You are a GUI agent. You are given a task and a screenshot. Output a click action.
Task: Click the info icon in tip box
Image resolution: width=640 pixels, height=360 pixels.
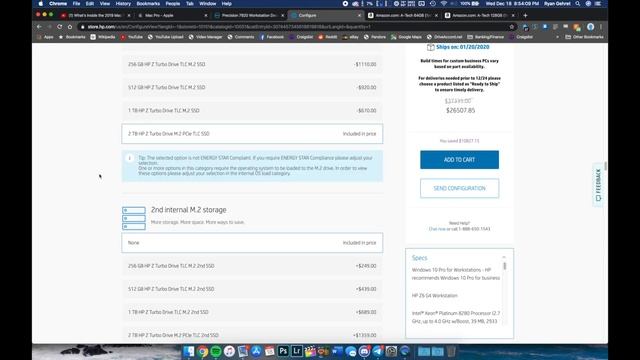130,158
